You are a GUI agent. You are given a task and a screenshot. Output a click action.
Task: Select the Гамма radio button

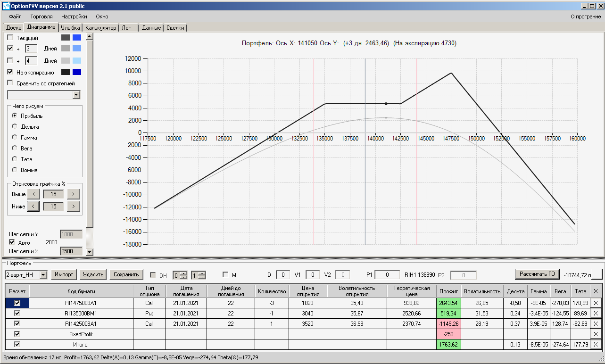click(15, 138)
